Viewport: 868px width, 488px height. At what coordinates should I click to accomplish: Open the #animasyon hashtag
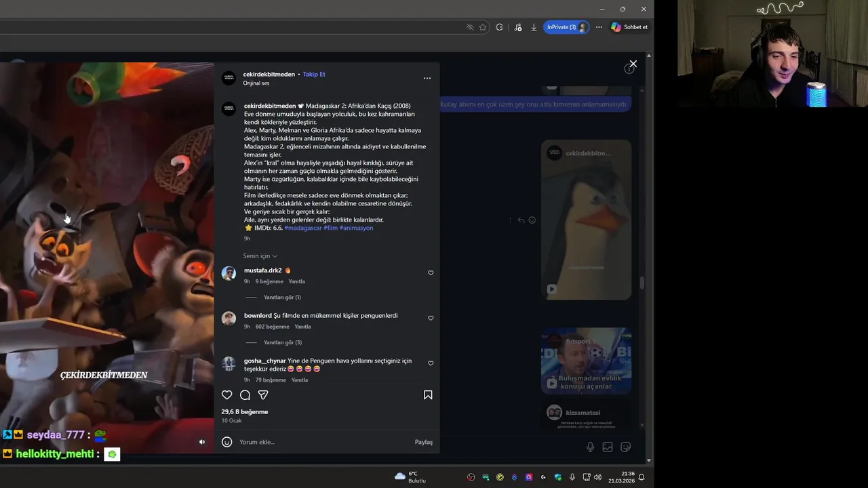point(357,228)
